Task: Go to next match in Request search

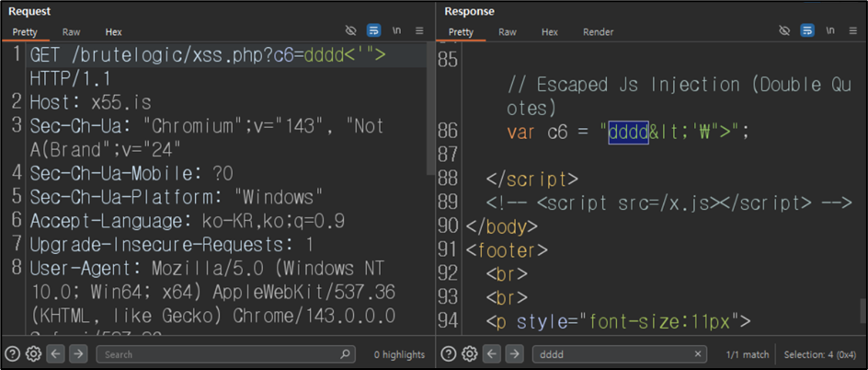Action: click(x=78, y=354)
